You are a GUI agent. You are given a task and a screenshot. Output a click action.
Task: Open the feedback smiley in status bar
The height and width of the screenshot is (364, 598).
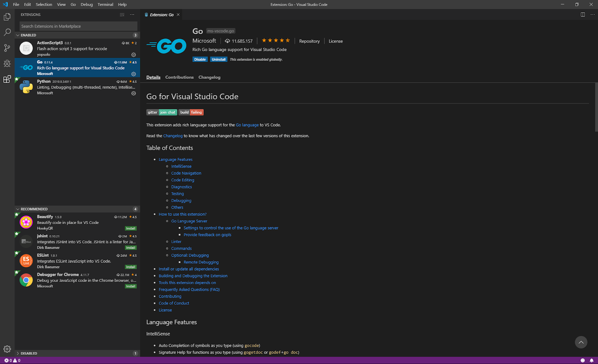tap(583, 360)
